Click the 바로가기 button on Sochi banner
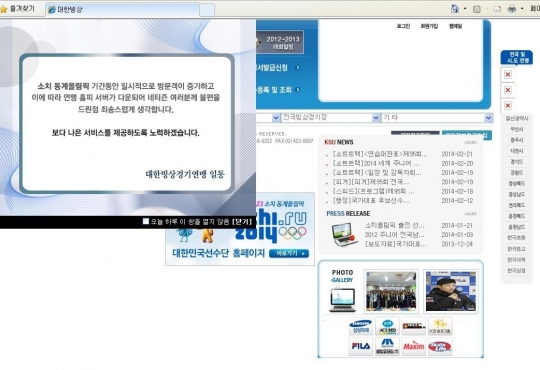This screenshot has width=540, height=370. pyautogui.click(x=289, y=254)
